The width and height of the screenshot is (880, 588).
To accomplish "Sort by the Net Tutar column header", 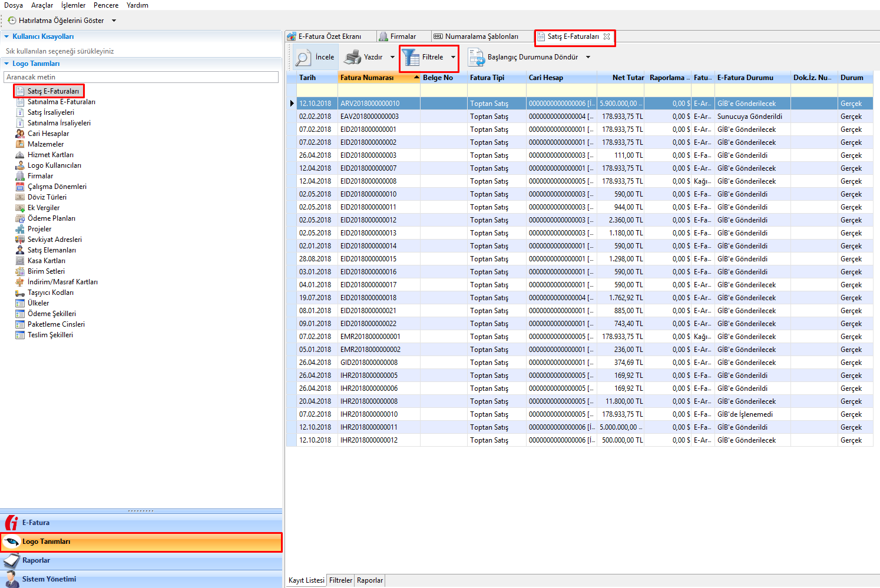I will 628,78.
